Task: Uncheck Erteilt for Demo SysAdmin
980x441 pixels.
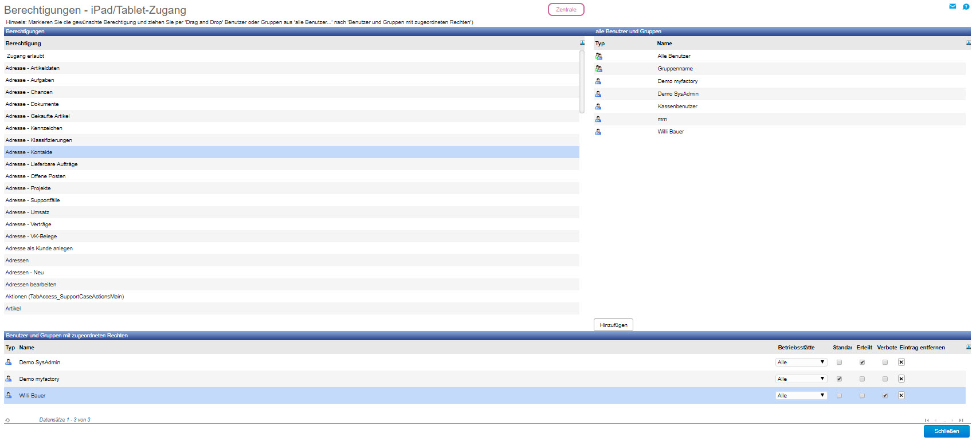Action: pos(862,362)
